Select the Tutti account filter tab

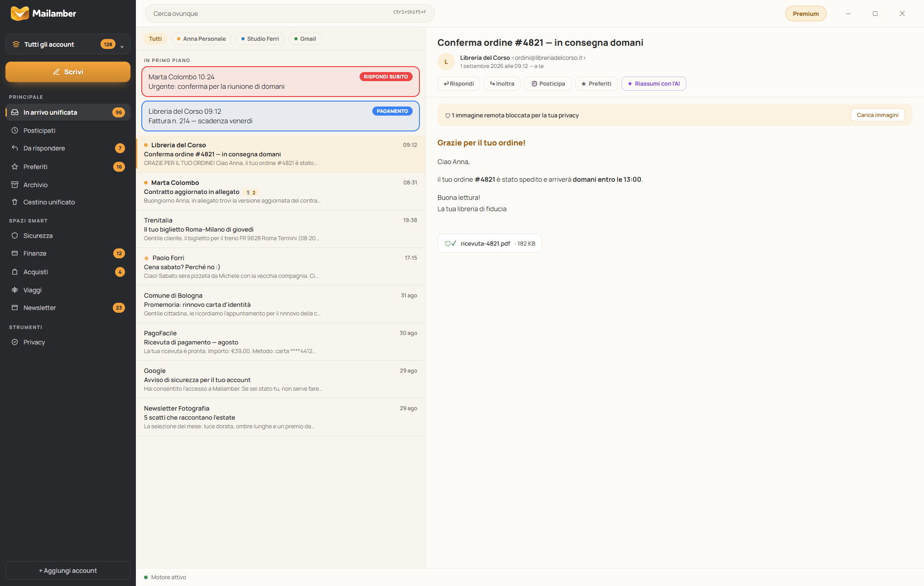pyautogui.click(x=155, y=39)
